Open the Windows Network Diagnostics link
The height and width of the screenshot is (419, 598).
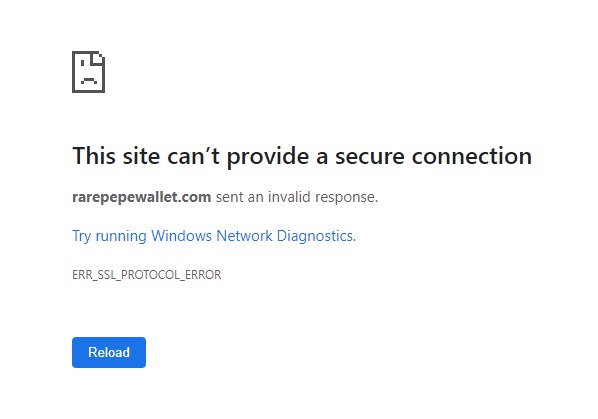pos(214,236)
